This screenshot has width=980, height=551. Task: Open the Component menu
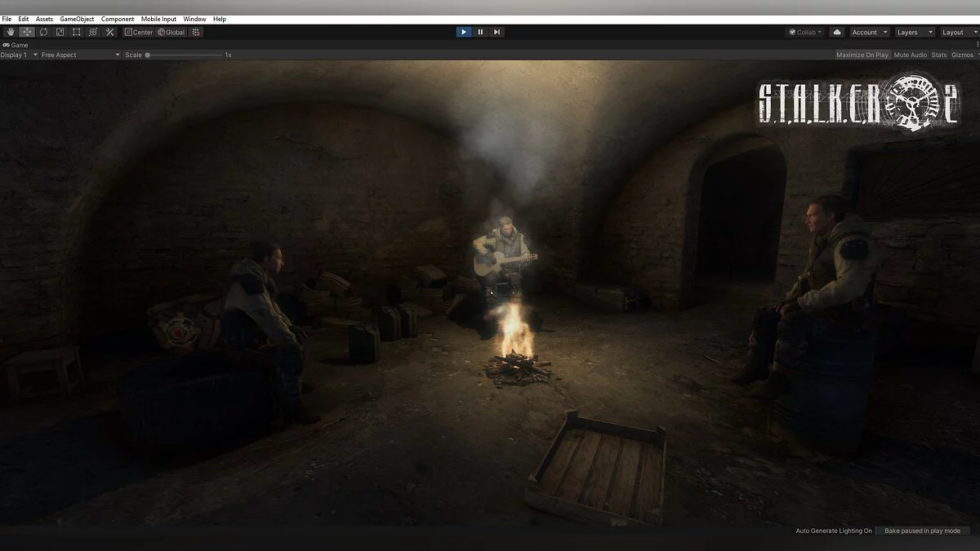[118, 19]
